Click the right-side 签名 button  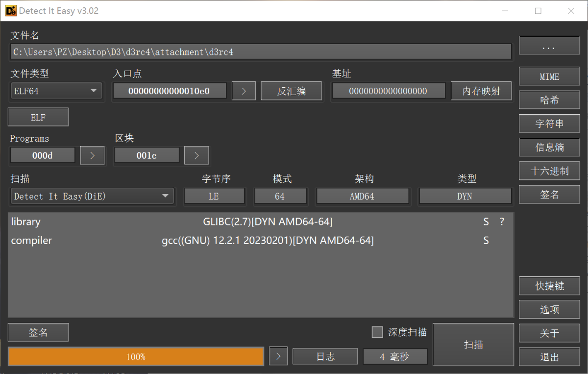pos(549,194)
